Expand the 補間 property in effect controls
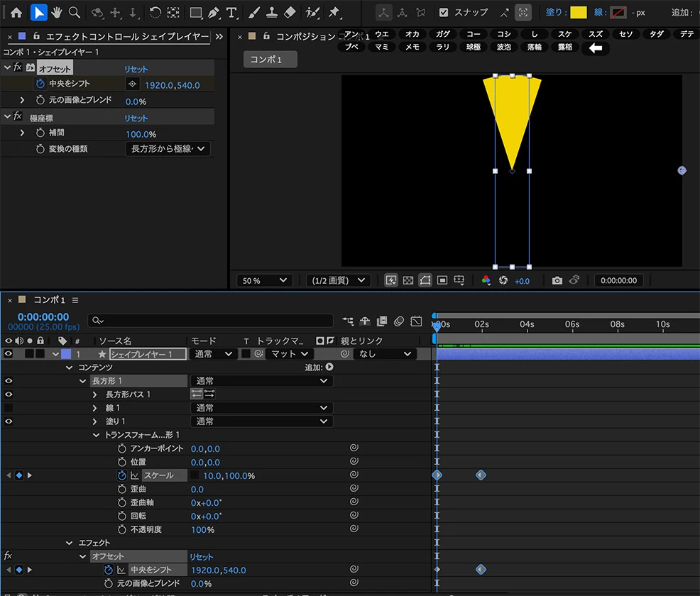The image size is (700, 596). click(22, 133)
